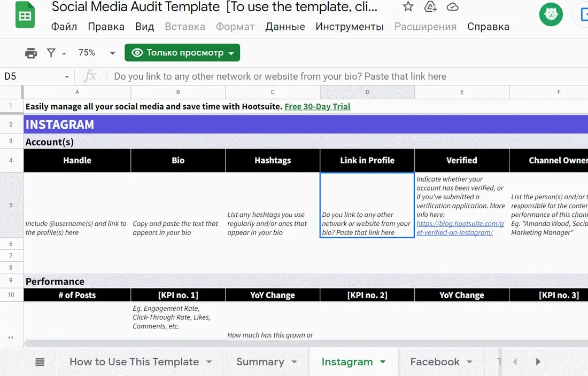Viewport: 588px width, 376px height.
Task: Select column D header
Action: point(367,92)
